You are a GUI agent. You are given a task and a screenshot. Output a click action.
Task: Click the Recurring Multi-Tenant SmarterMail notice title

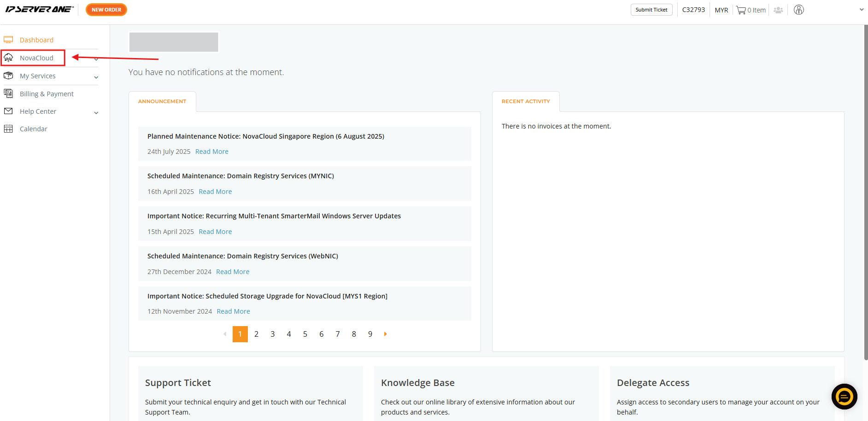pyautogui.click(x=274, y=216)
